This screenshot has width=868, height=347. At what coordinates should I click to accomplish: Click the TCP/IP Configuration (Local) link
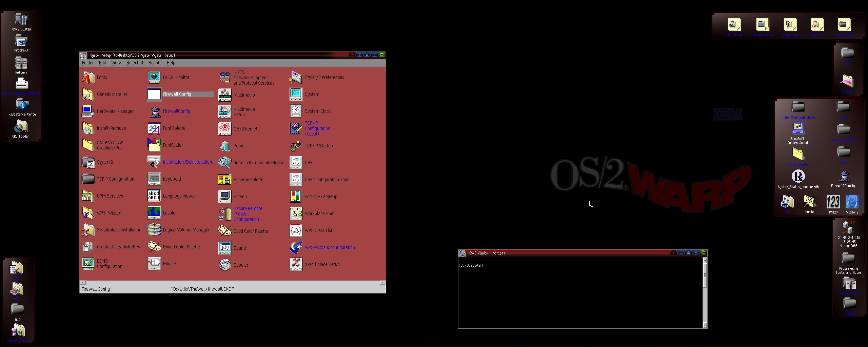point(317,128)
